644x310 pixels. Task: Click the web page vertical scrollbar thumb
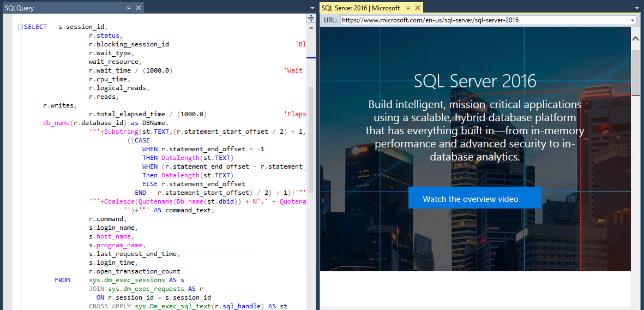[635, 73]
